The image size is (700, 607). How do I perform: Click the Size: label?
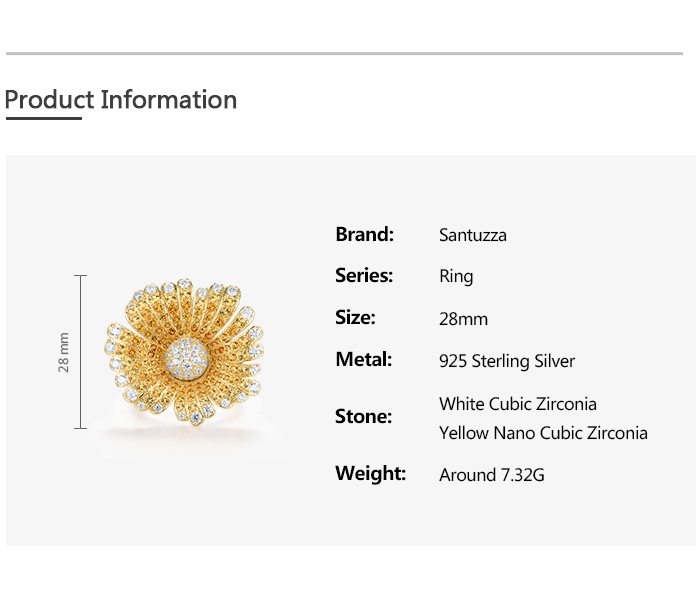pyautogui.click(x=356, y=318)
